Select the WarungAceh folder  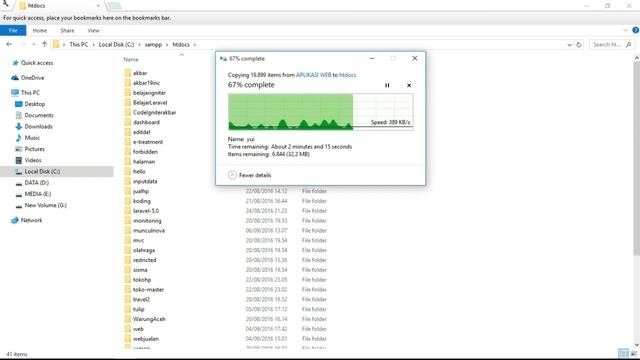145,319
